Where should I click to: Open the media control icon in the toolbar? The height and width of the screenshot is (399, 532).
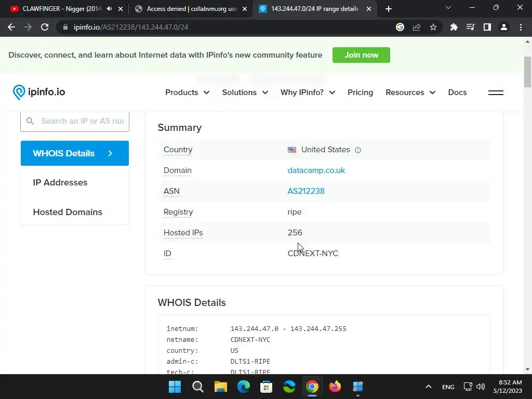470,27
